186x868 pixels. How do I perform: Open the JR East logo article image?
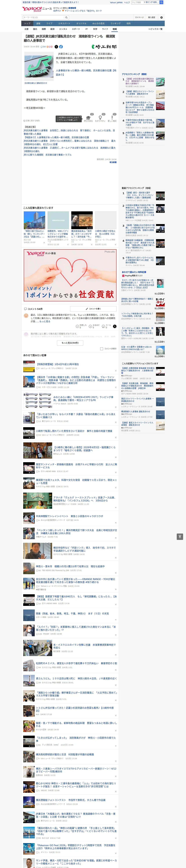click(x=39, y=66)
